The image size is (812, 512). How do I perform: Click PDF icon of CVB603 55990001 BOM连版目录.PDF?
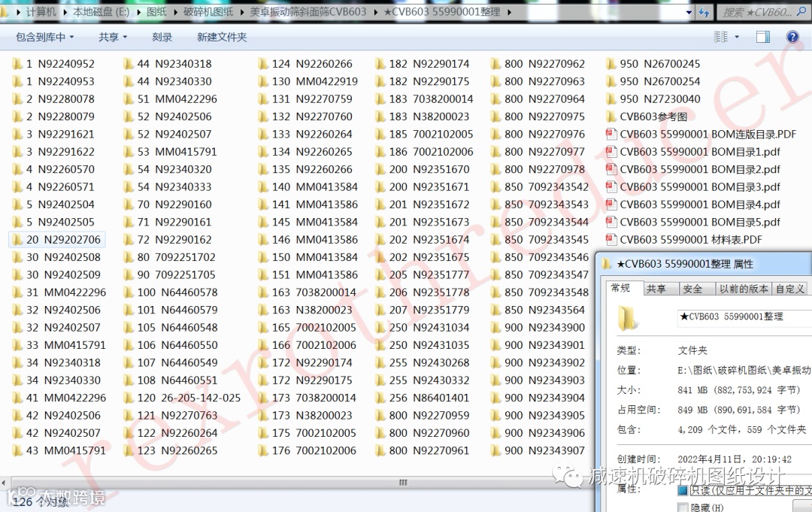(611, 134)
